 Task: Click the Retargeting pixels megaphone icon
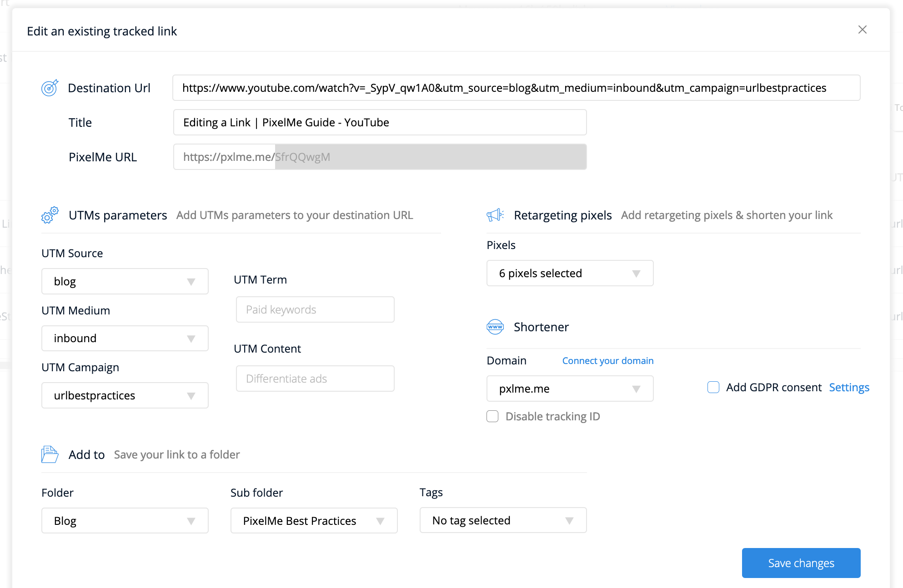coord(495,215)
